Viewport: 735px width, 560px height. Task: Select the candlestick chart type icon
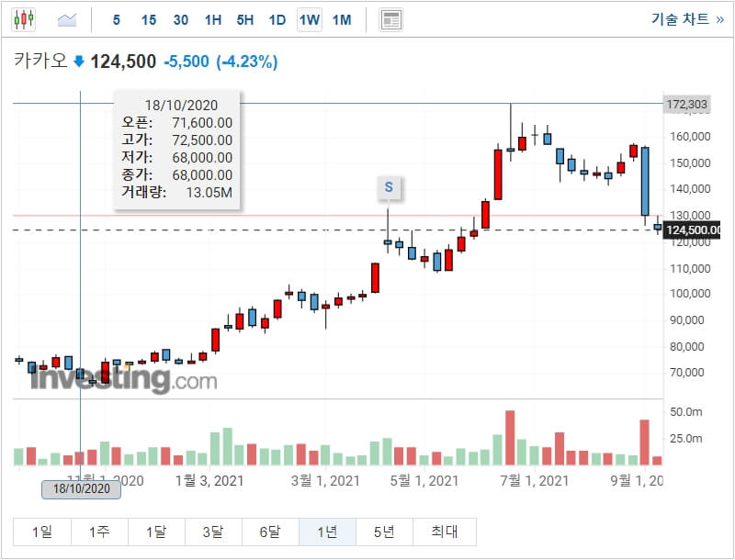pyautogui.click(x=24, y=19)
